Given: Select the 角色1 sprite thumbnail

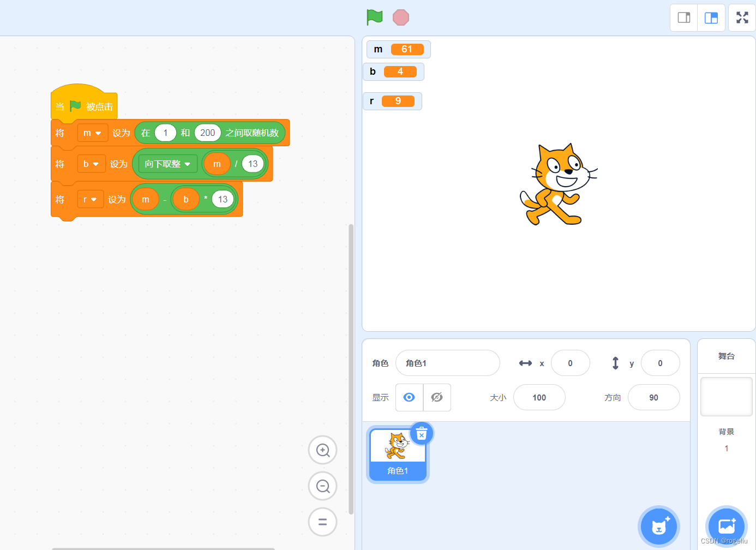Looking at the screenshot, I should pos(398,455).
